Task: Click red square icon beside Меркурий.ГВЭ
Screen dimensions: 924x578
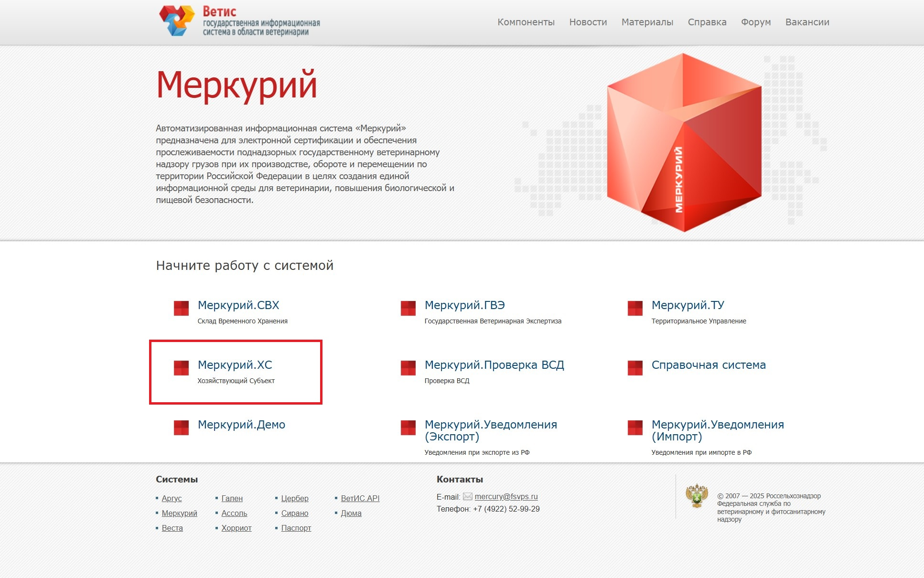Action: pos(408,308)
